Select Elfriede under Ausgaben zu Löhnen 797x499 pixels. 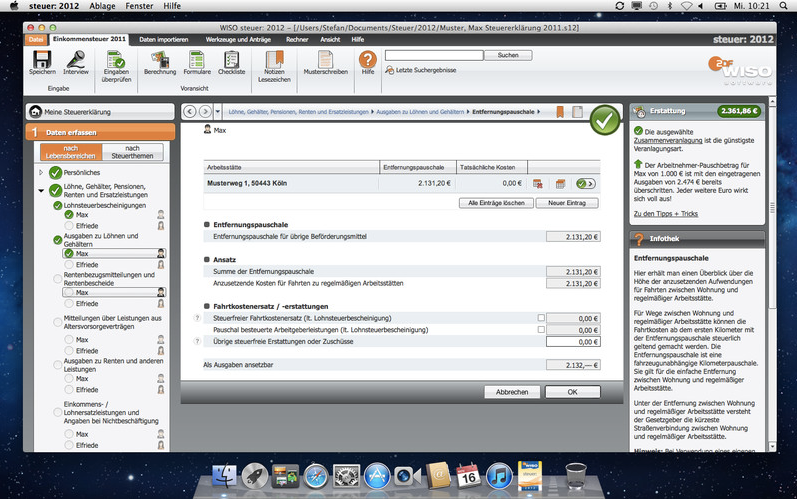coord(87,265)
